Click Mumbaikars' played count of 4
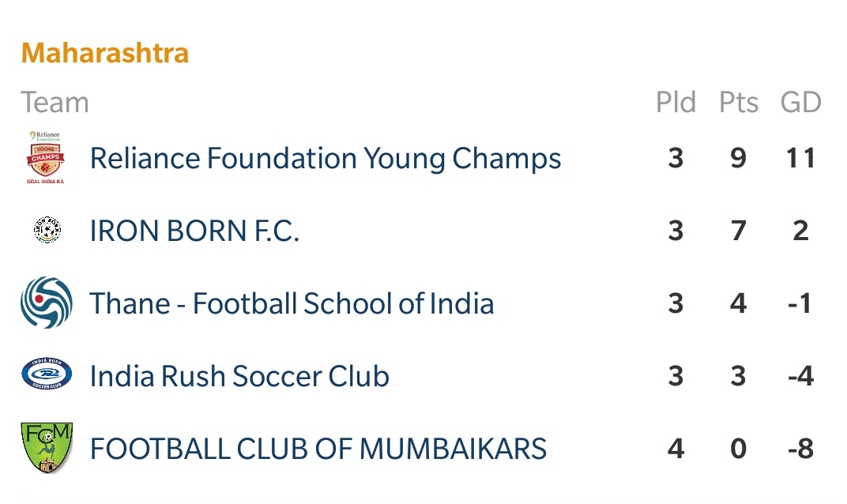The image size is (847, 504). point(676,449)
